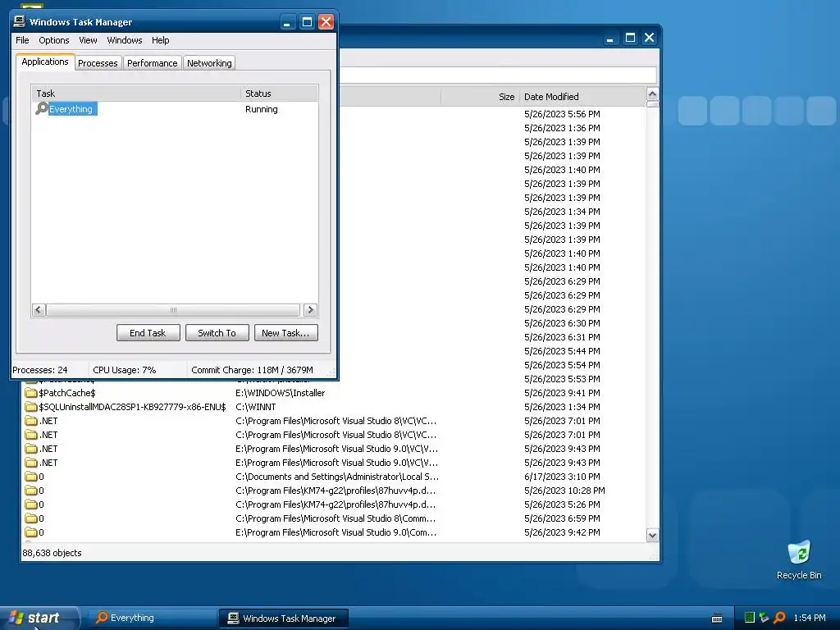The width and height of the screenshot is (840, 630).
Task: Maximize the Everything window
Action: [630, 38]
